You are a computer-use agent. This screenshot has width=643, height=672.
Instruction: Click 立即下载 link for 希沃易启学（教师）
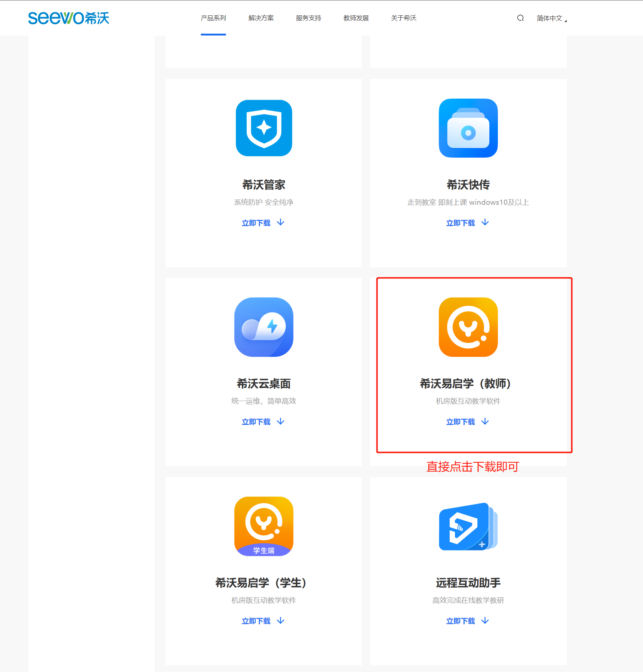(461, 422)
